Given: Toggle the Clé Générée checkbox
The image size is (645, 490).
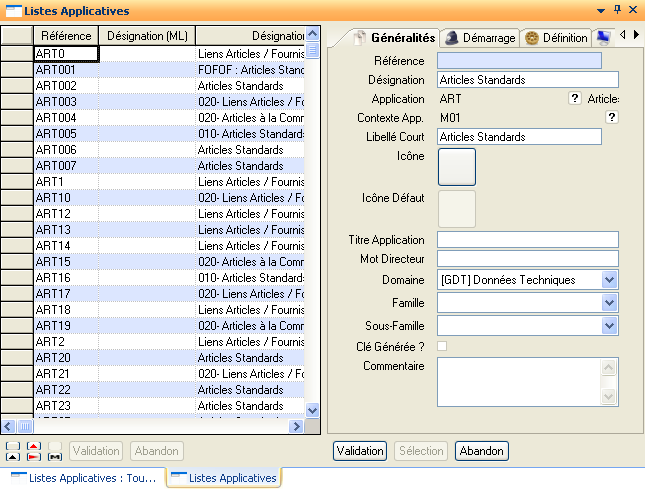Looking at the screenshot, I should (x=442, y=346).
